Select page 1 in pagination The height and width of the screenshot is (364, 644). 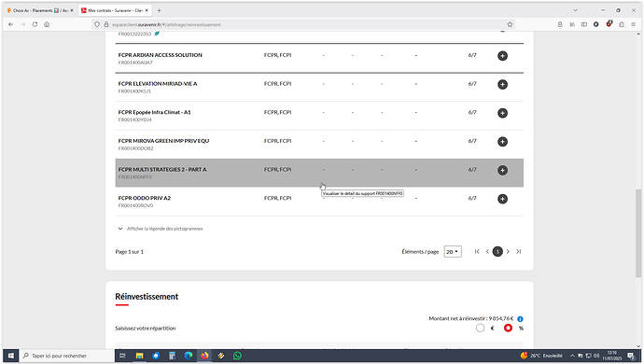(x=497, y=251)
